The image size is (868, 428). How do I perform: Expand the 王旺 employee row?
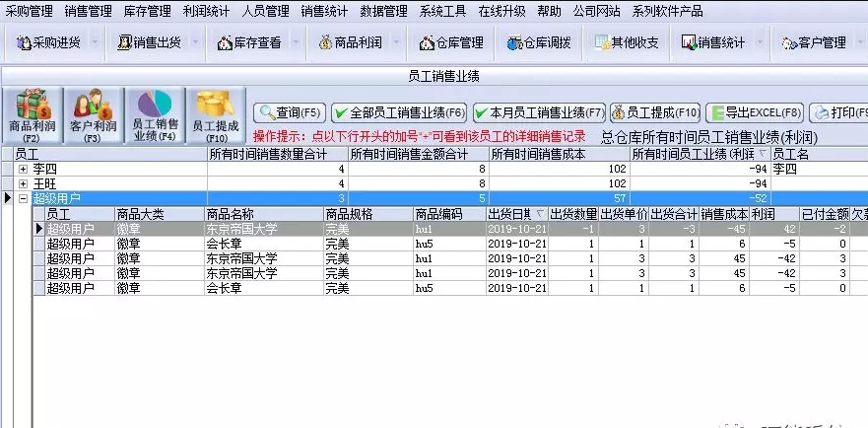pyautogui.click(x=23, y=183)
